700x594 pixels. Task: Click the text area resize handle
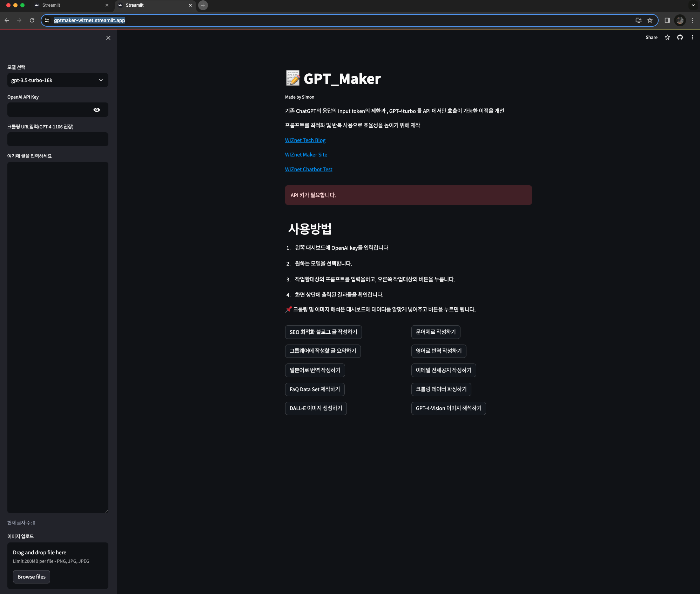[x=106, y=511]
